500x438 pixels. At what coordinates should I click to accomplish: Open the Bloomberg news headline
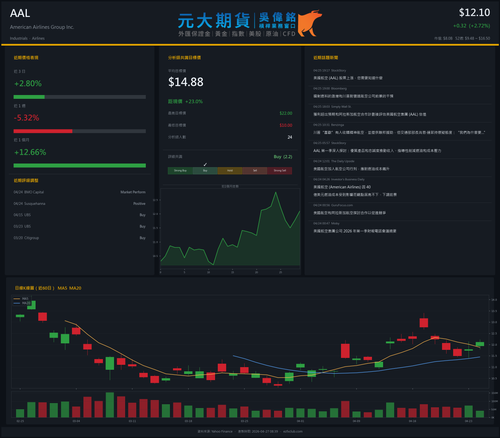point(353,96)
